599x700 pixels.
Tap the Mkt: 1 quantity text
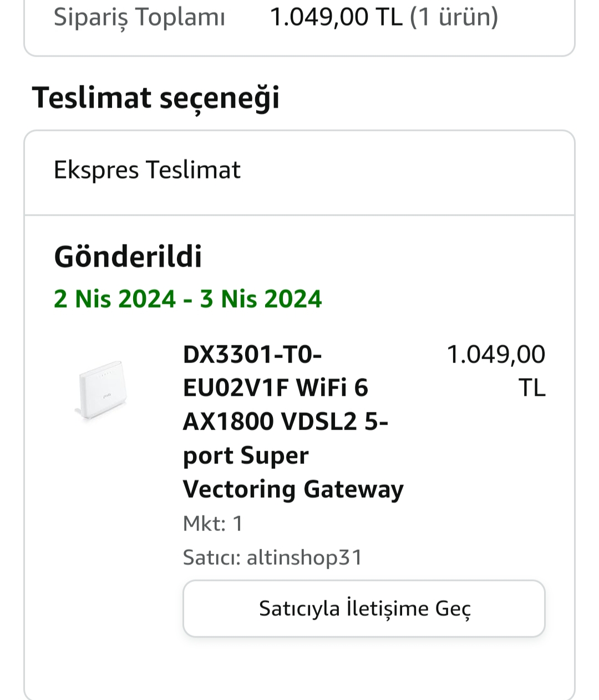pyautogui.click(x=213, y=524)
